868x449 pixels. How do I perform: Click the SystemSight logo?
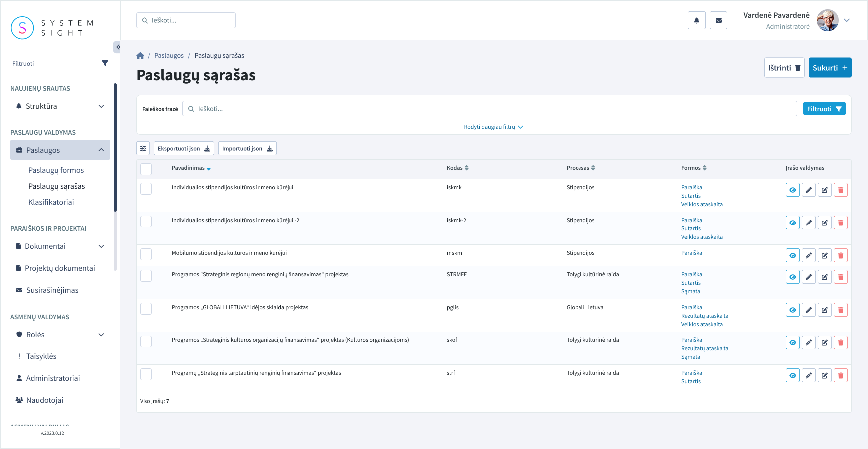[x=52, y=28]
